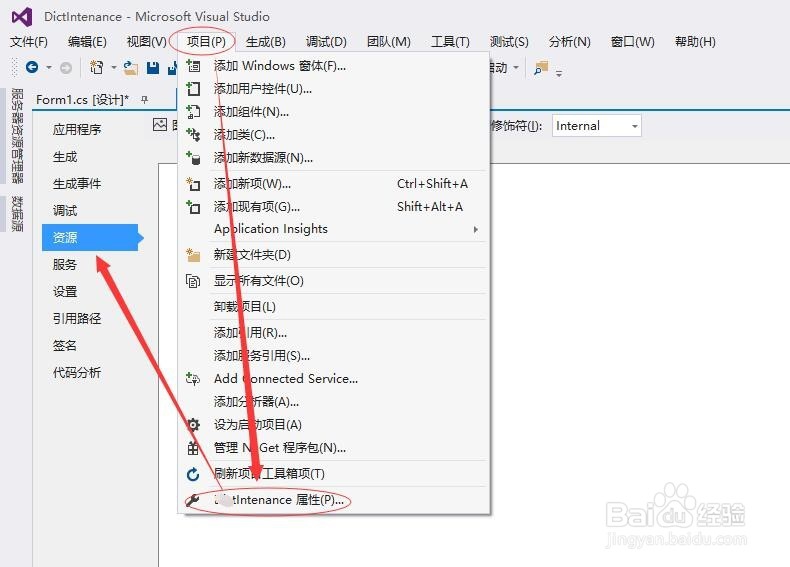
Task: Open the 帮助(H) menu
Action: (x=695, y=42)
